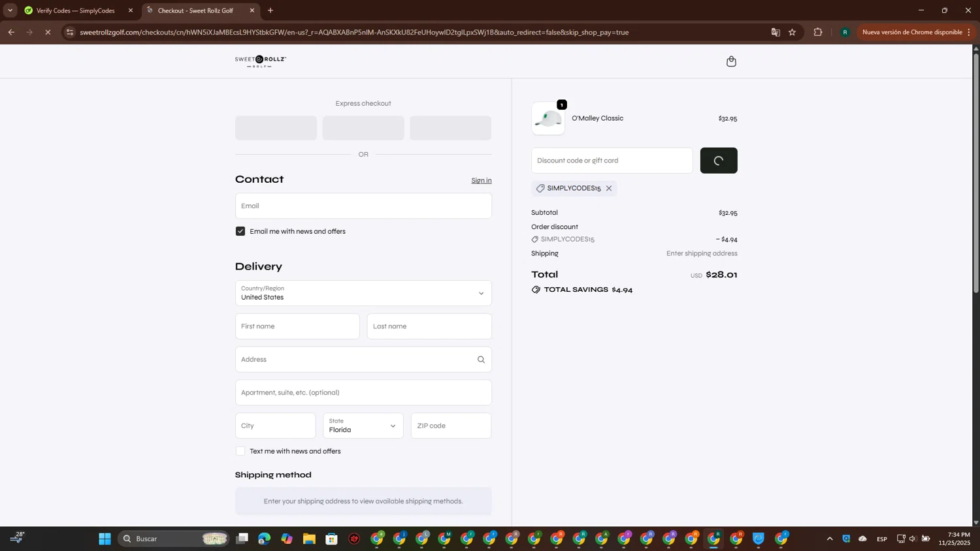
Task: Open the Chrome extensions puzzle icon
Action: click(x=818, y=32)
